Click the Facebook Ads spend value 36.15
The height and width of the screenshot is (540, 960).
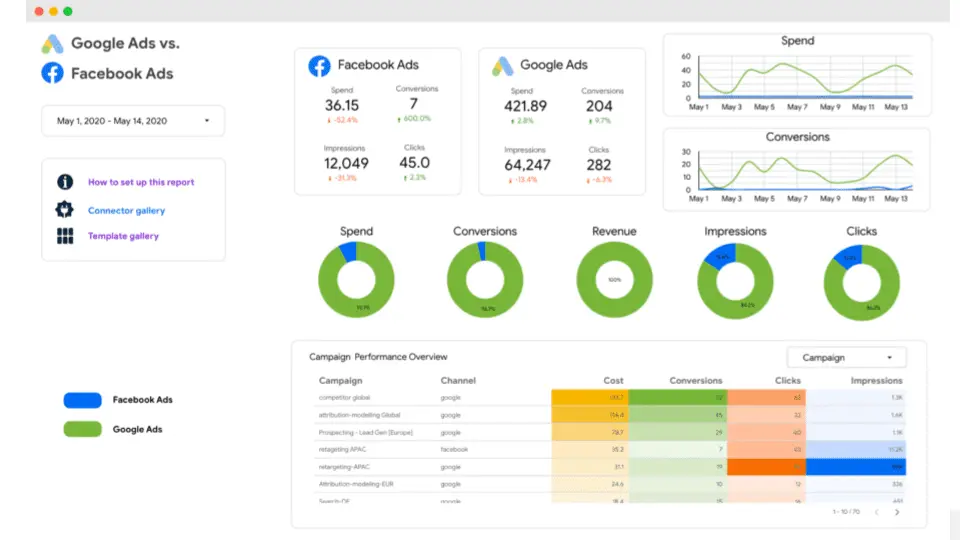tap(342, 105)
